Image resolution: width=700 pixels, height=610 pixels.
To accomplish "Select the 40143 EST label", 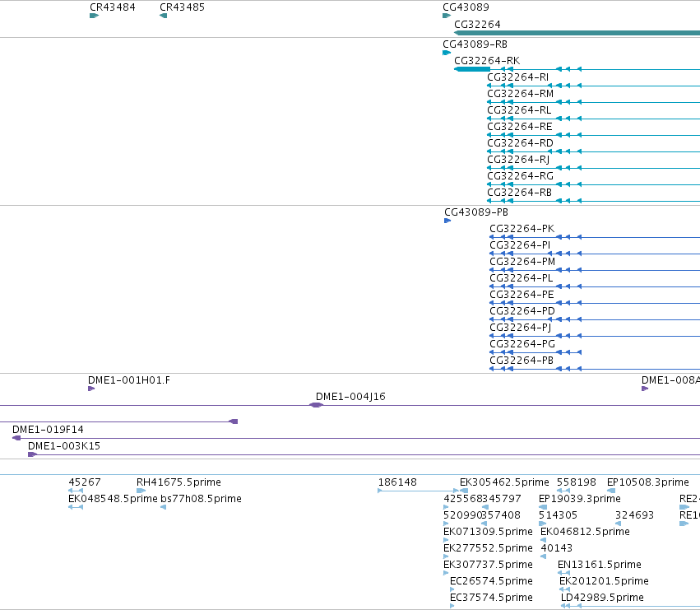I will point(556,548).
